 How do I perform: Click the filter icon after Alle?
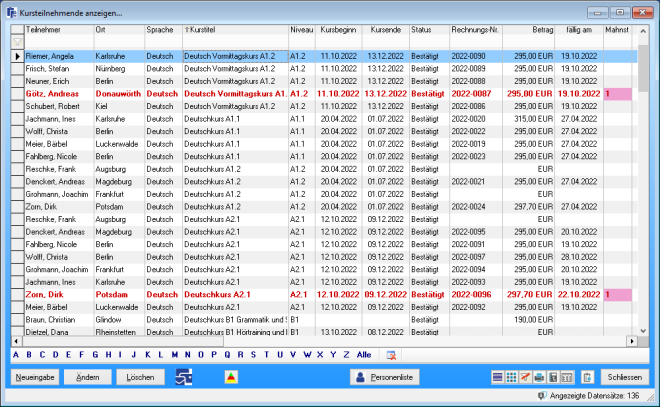pyautogui.click(x=392, y=354)
